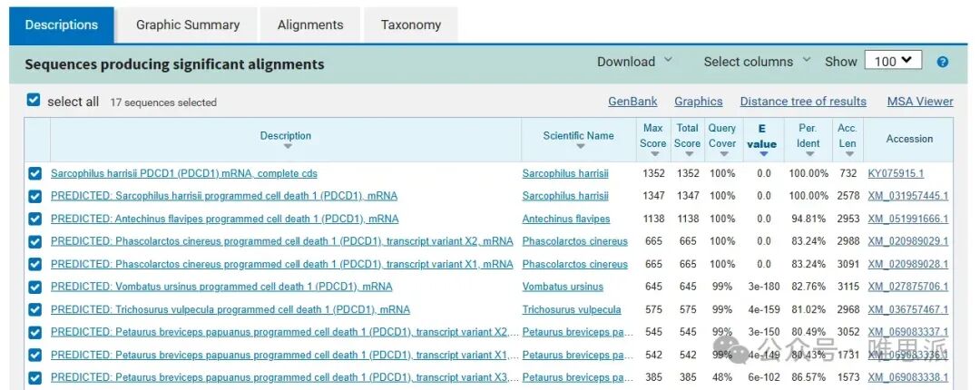Open Trichosurus vulpecula scientific name link
The image size is (980, 390).
coord(572,309)
